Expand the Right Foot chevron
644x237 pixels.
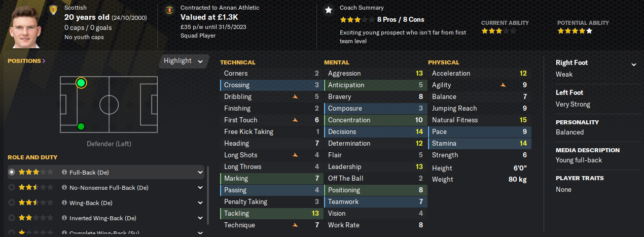click(633, 64)
